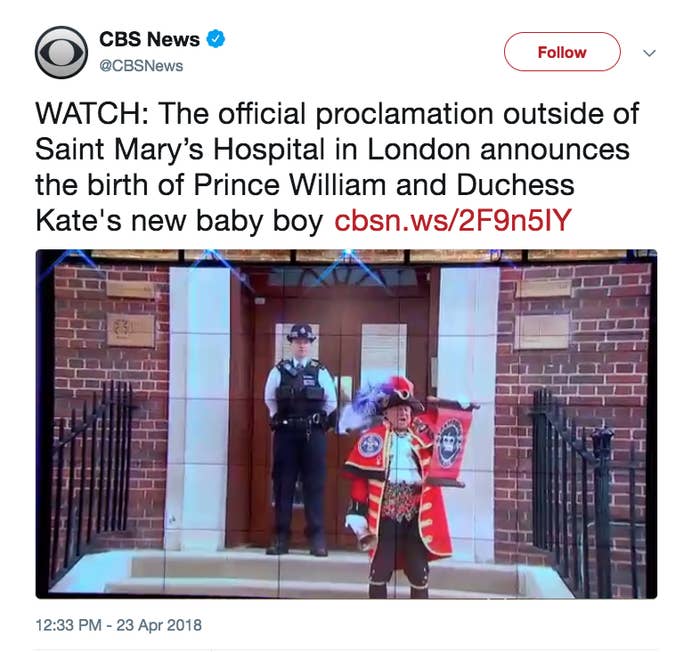This screenshot has height=652, width=700.
Task: Open the 12:33 PM - 23 Apr 2018 timestamp
Action: pos(118,625)
